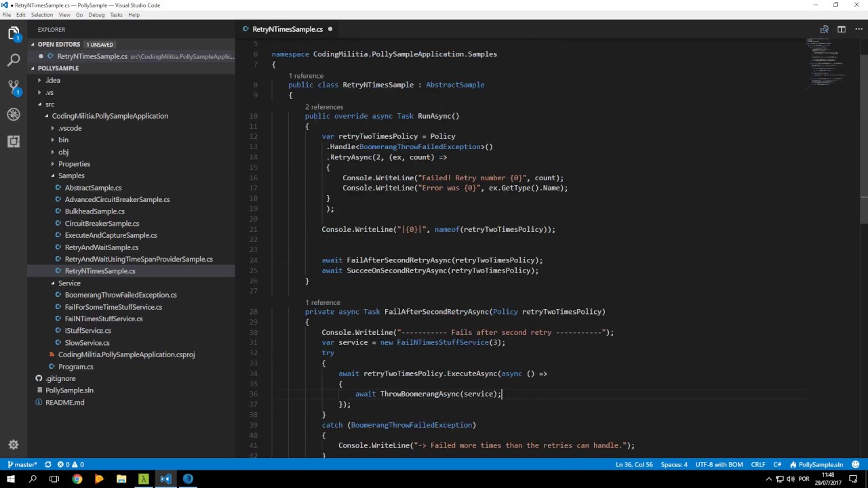Change the C# language mode

point(778,464)
